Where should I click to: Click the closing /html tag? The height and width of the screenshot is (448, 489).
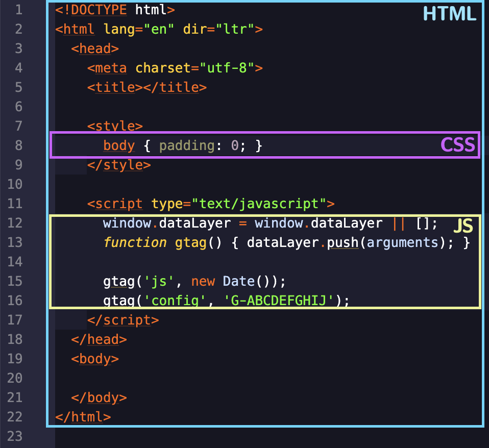pos(83,417)
